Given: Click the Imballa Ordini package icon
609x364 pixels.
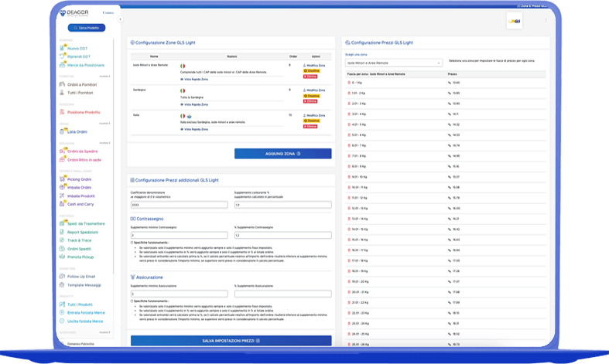Looking at the screenshot, I should point(62,187).
